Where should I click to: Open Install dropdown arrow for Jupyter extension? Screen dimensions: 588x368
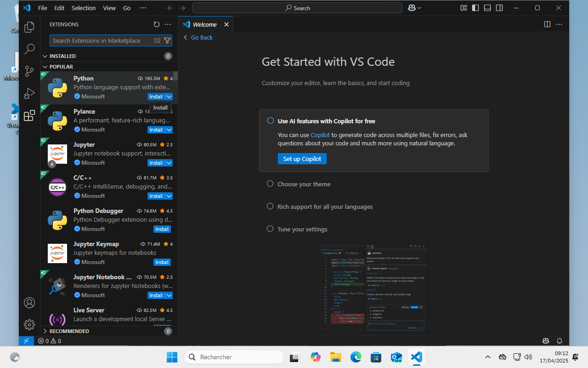click(169, 163)
